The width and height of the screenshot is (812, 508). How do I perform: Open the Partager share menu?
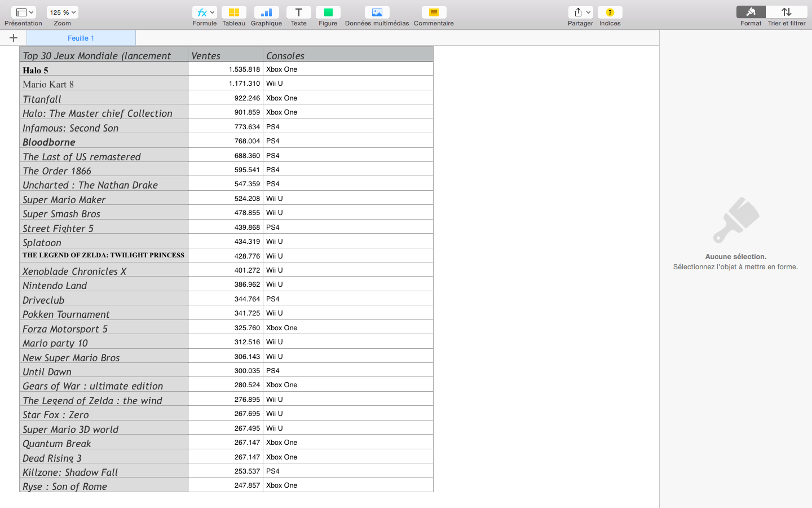coord(580,12)
